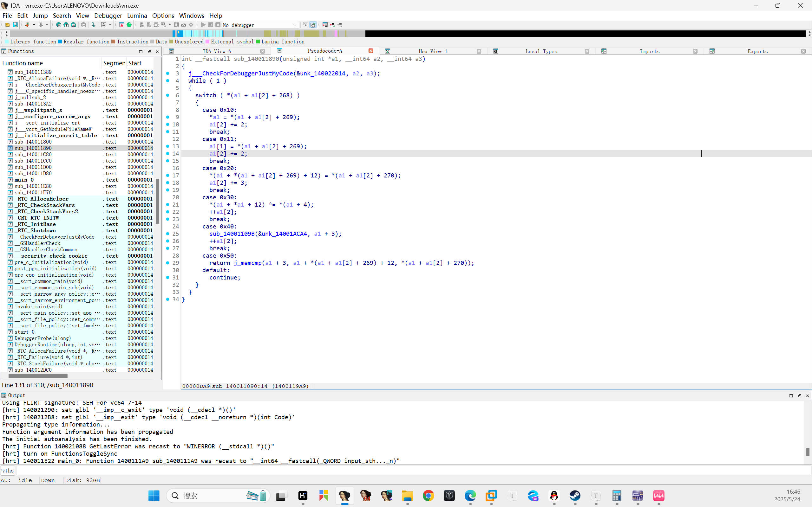Select main_0 in functions list

tap(24, 180)
